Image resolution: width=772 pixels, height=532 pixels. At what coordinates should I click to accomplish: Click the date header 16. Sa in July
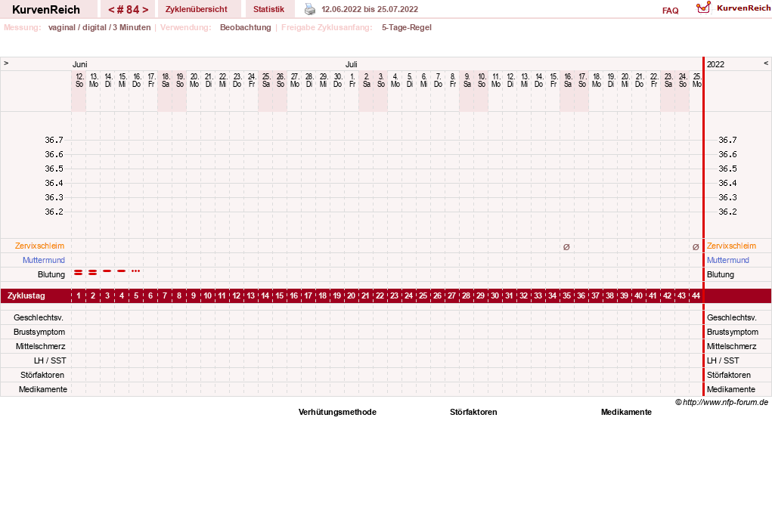[568, 80]
